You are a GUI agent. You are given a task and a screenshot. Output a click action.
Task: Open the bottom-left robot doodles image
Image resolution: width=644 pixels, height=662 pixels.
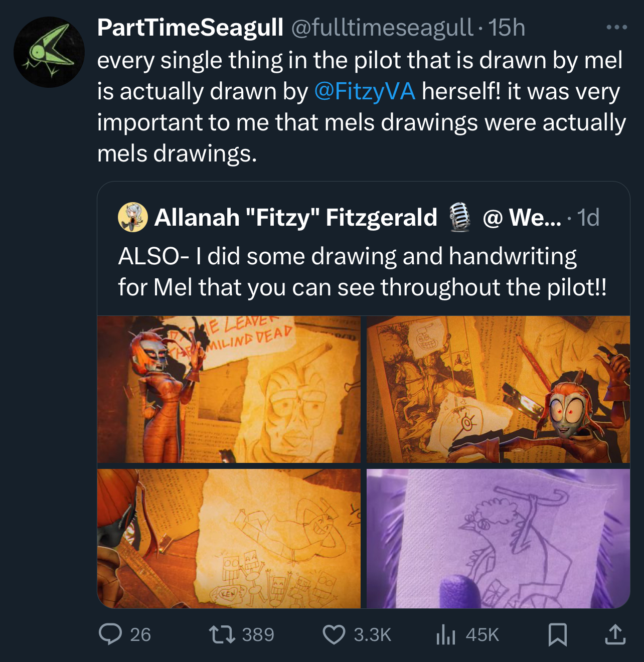point(229,539)
